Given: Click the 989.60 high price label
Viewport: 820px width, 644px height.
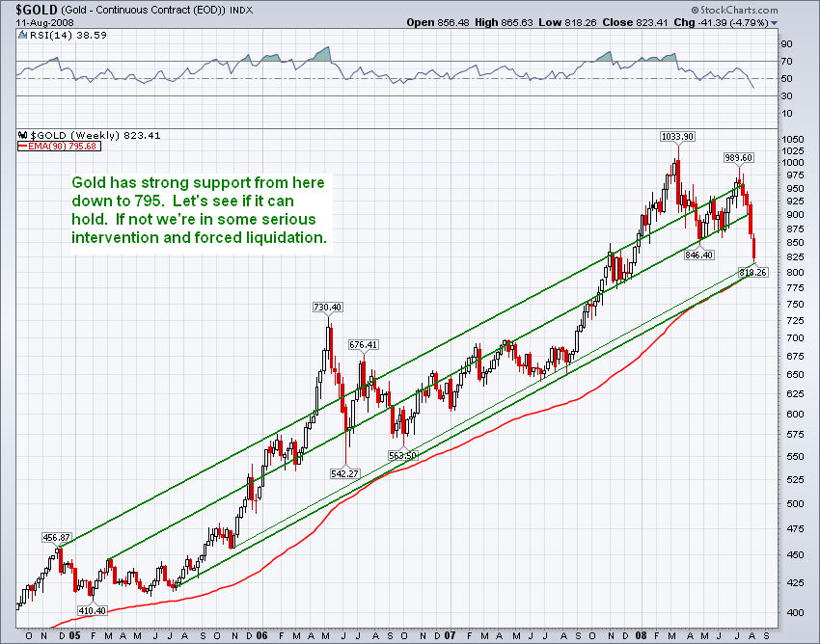Looking at the screenshot, I should 738,157.
